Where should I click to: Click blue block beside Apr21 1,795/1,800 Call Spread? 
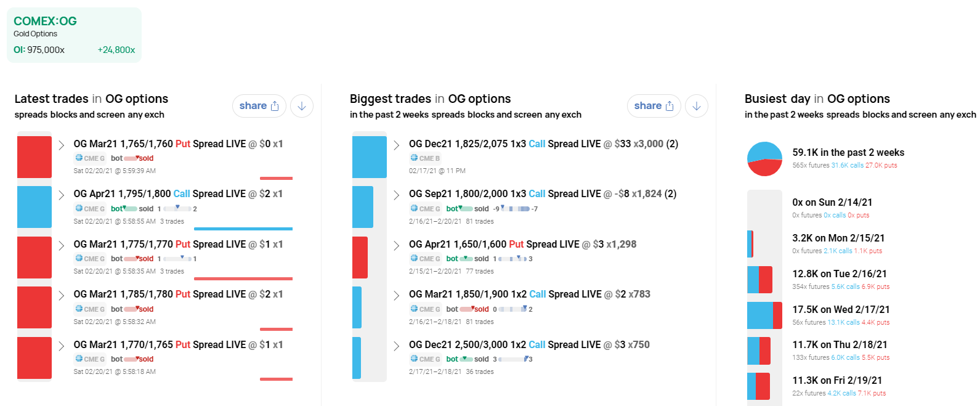(x=34, y=207)
